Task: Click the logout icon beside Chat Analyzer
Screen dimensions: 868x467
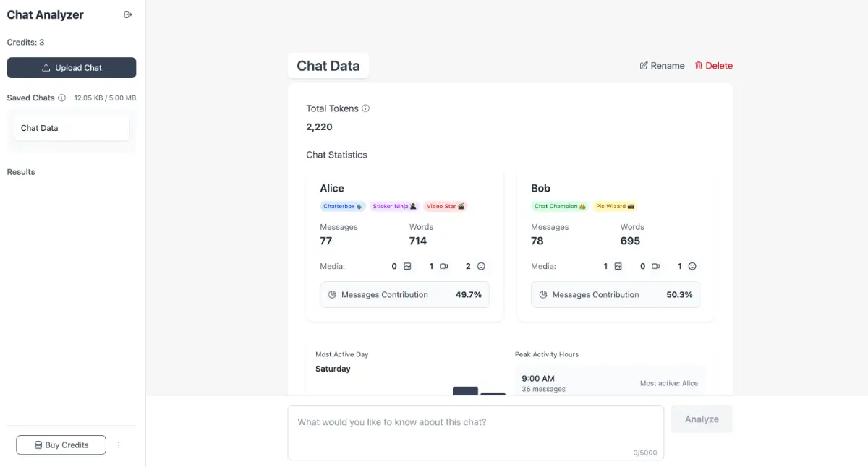Action: (x=128, y=14)
